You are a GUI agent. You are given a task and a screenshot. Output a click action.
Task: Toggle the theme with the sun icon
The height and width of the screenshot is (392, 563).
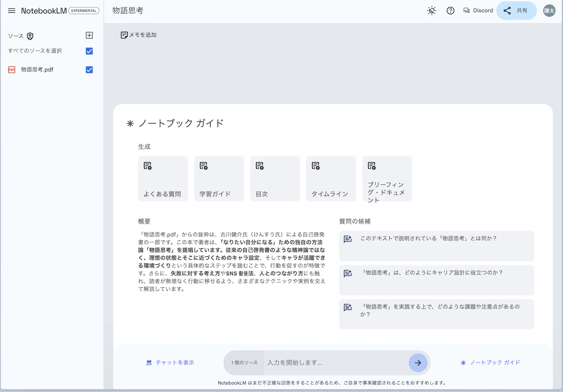(431, 11)
